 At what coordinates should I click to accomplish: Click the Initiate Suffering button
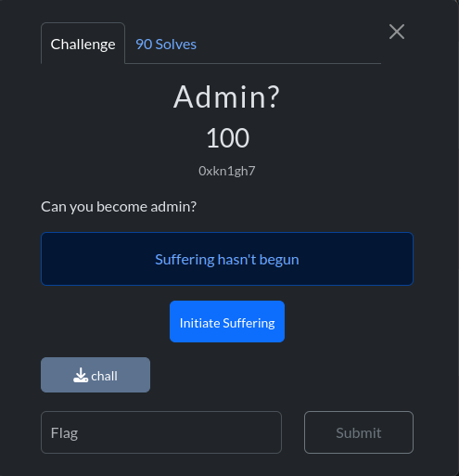tap(227, 322)
